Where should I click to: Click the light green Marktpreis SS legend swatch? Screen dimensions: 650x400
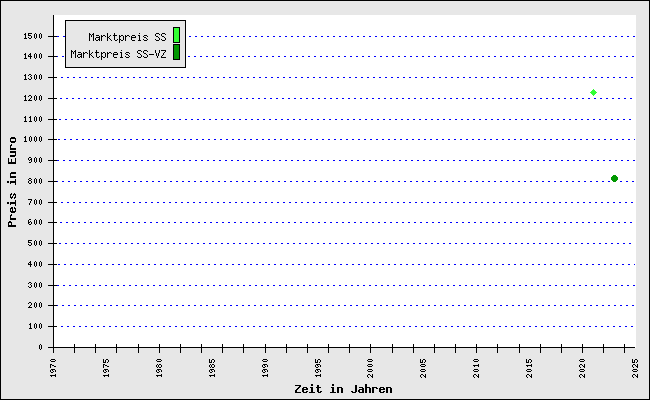(x=177, y=35)
